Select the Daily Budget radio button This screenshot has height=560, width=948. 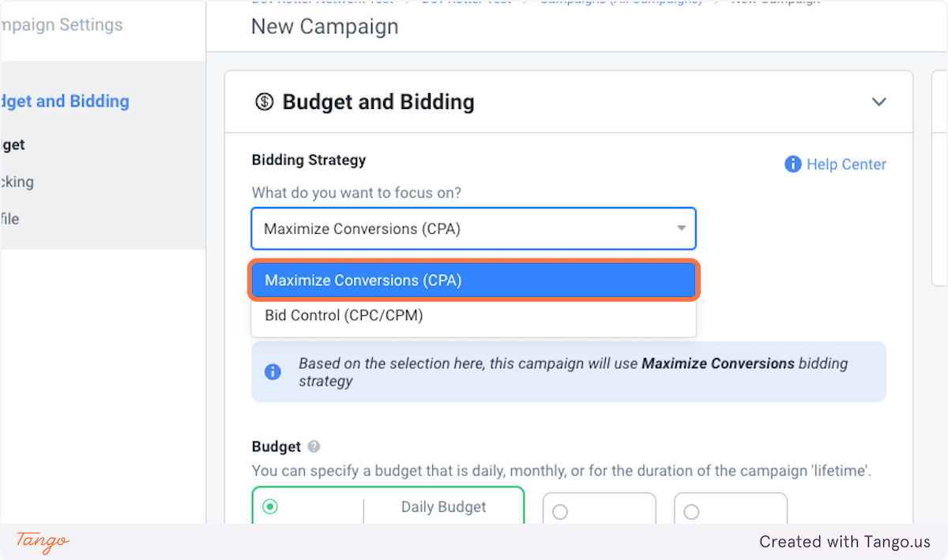[x=270, y=507]
